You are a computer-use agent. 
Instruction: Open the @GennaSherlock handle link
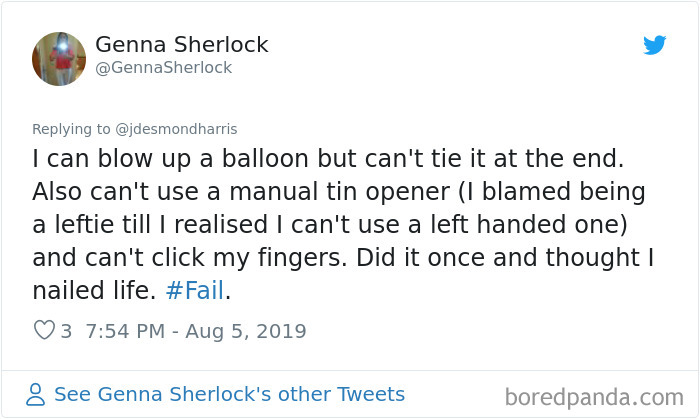163,68
